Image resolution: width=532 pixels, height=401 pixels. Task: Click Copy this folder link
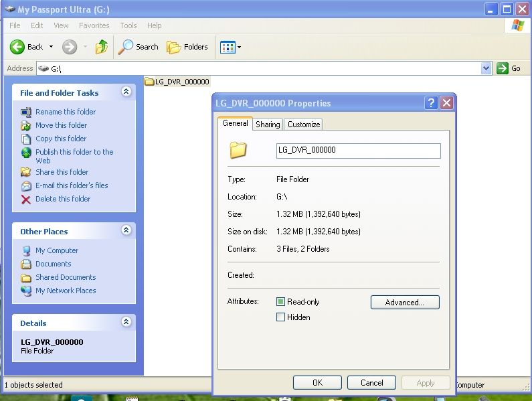61,139
